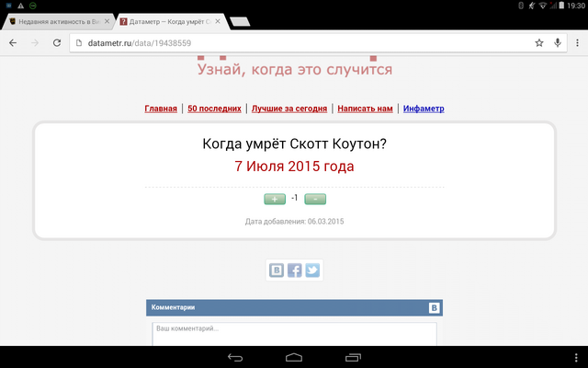Image resolution: width=588 pixels, height=368 pixels.
Task: Open the Chrome three-dot menu
Action: click(577, 43)
